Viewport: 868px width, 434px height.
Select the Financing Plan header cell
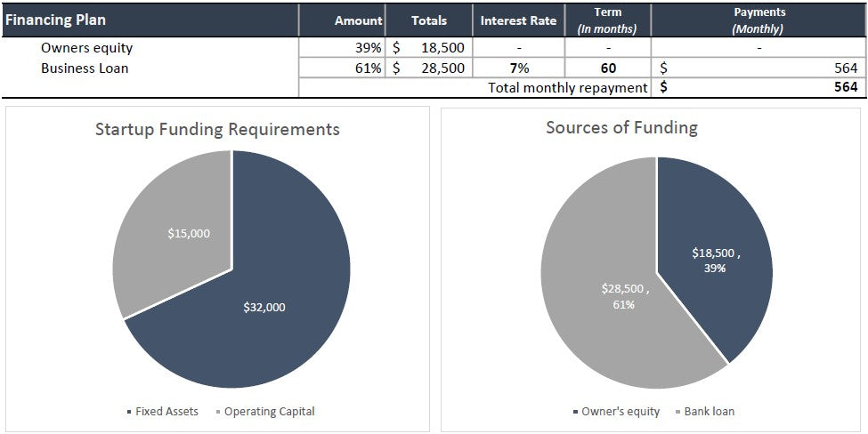pyautogui.click(x=53, y=20)
